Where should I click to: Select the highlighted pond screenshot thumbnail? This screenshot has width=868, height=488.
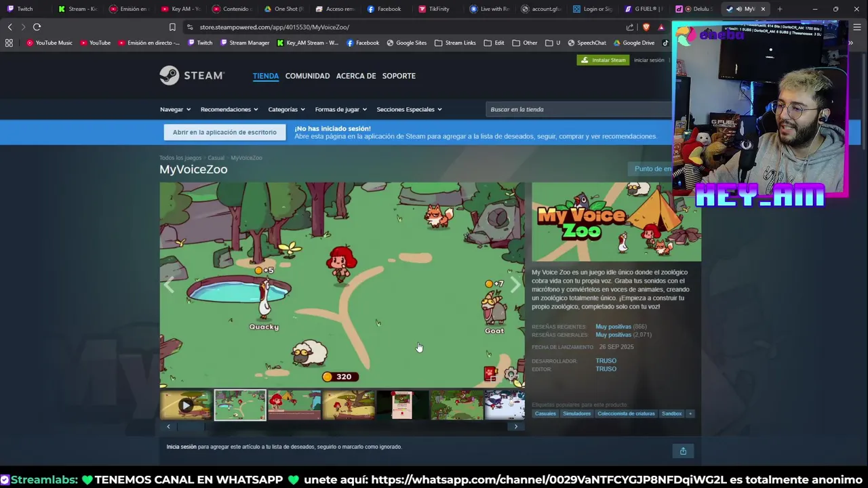(240, 405)
